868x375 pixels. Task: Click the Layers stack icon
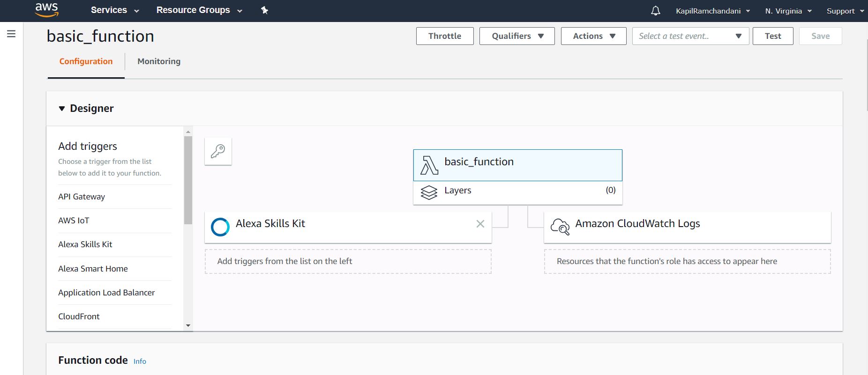[x=429, y=192]
